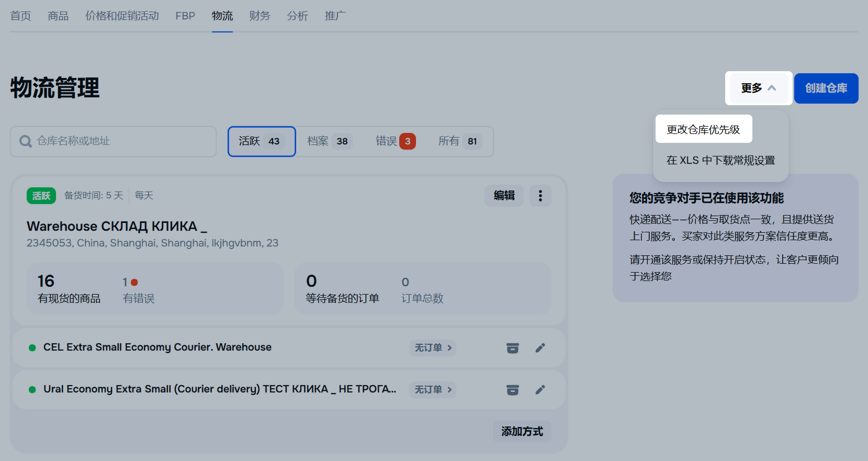Click pencil edit icon for CEL Extra Small

[540, 348]
